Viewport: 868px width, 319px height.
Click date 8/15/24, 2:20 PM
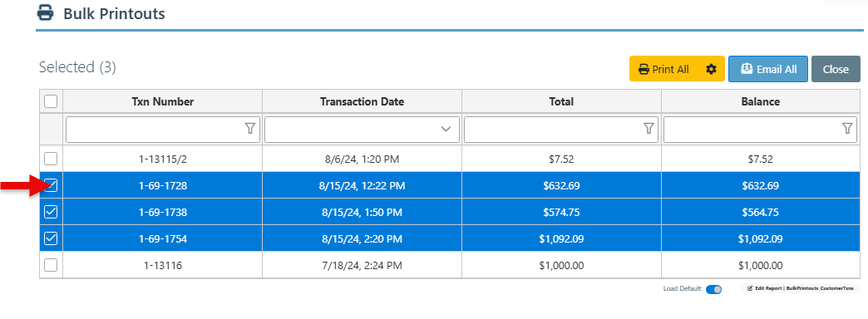362,239
